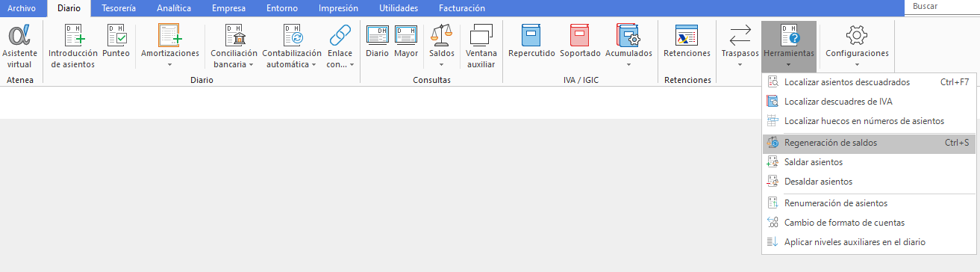Click icon beside Desaldar asientos
The image size is (980, 272).
coord(773,182)
